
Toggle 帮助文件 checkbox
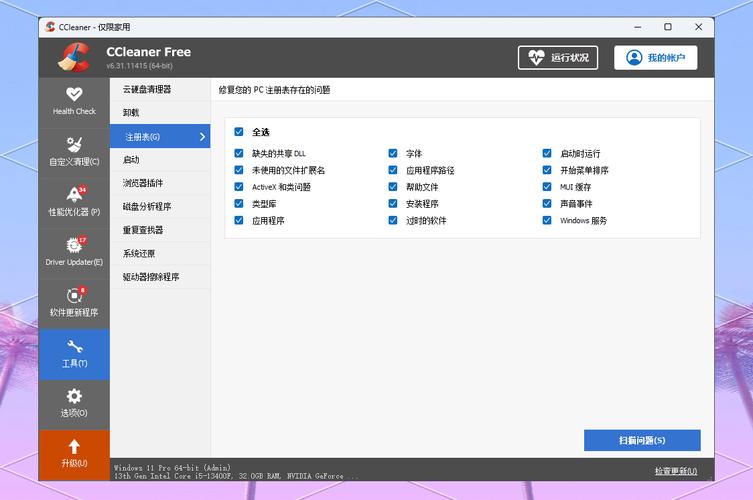click(x=393, y=187)
